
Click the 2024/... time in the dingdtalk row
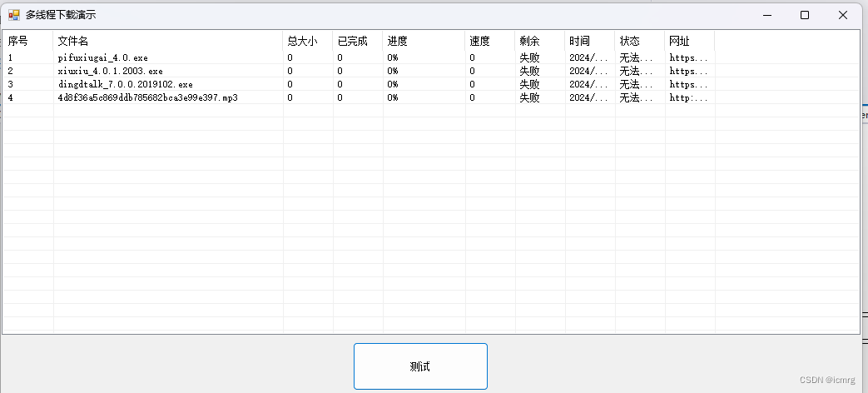(588, 84)
